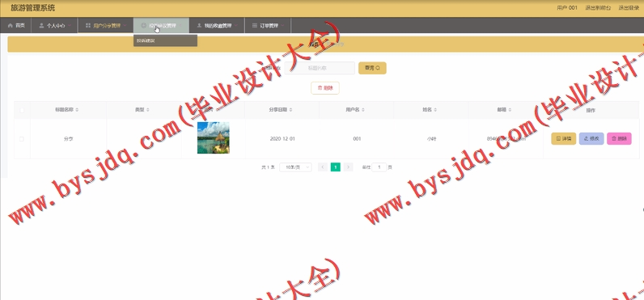Viewport: 644px width, 300px height.
Task: Tick the select-all checkbox in the table header
Action: pos(22,110)
